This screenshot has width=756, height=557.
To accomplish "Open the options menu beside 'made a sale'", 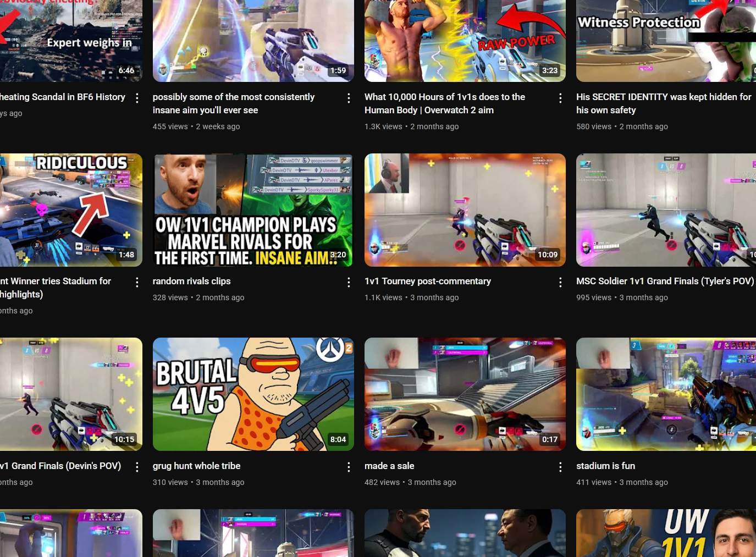I will [560, 467].
